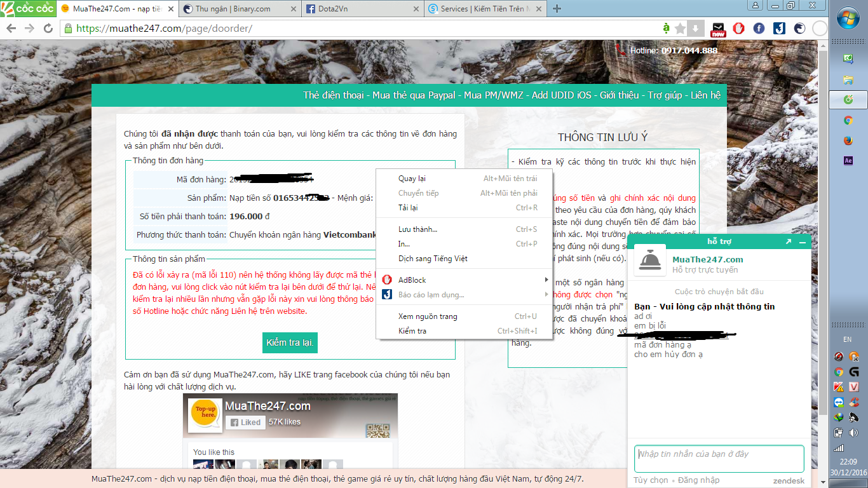The image size is (868, 488).
Task: Choose 'Xem nguồn trang' from the context menu
Action: pos(465,316)
